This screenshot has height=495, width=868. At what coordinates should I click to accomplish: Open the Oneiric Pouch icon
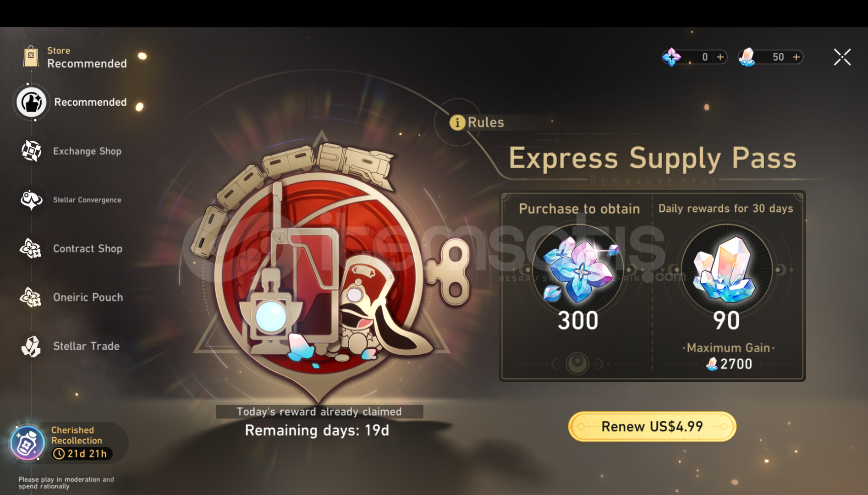[31, 297]
